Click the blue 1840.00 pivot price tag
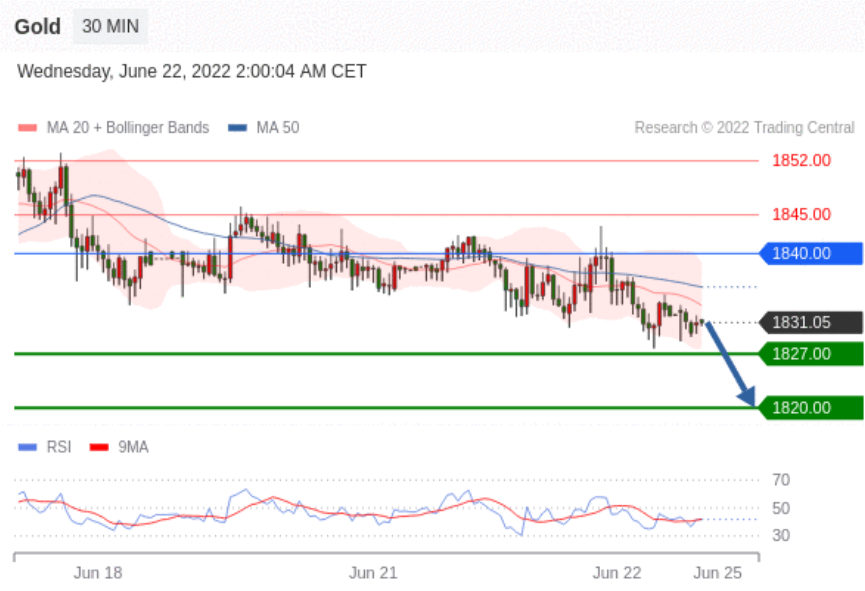The height and width of the screenshot is (591, 865). coord(811,253)
